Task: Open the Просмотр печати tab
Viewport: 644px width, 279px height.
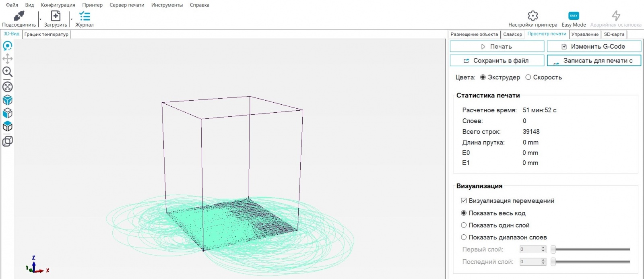Action: pos(547,34)
